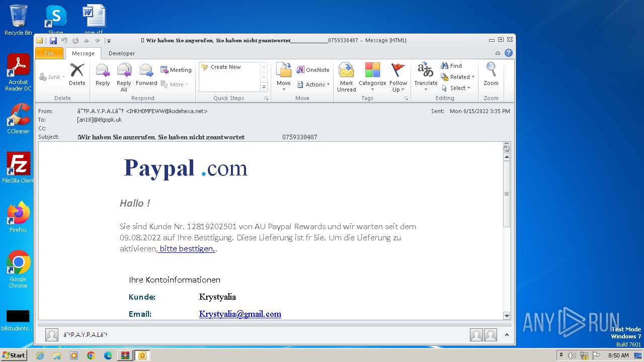The image size is (644, 362).
Task: Click Undo in the quick access toolbar
Action: [x=64, y=41]
